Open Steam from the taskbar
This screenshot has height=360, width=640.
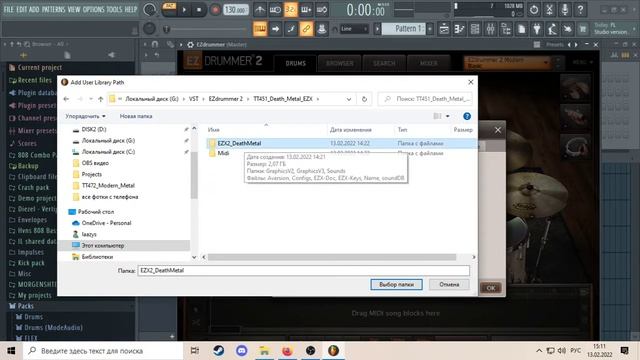click(x=218, y=351)
